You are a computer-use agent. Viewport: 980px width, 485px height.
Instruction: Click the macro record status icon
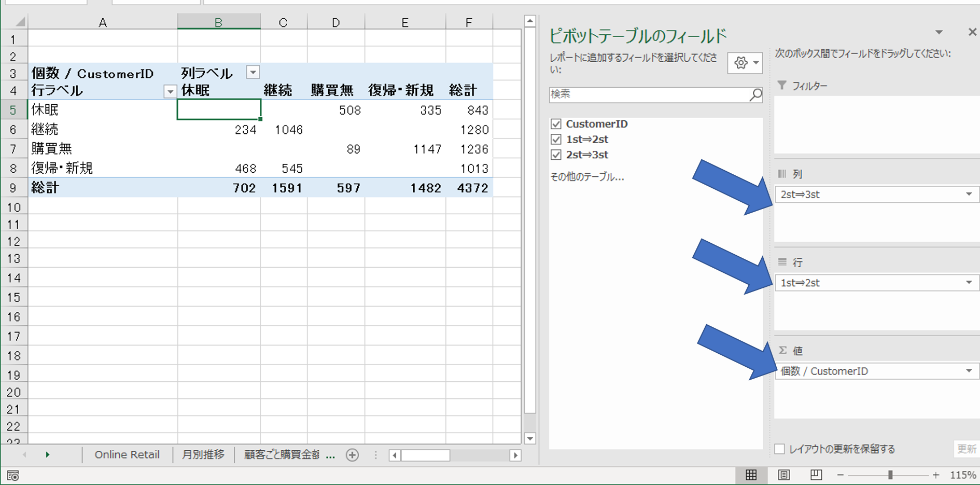pyautogui.click(x=13, y=475)
